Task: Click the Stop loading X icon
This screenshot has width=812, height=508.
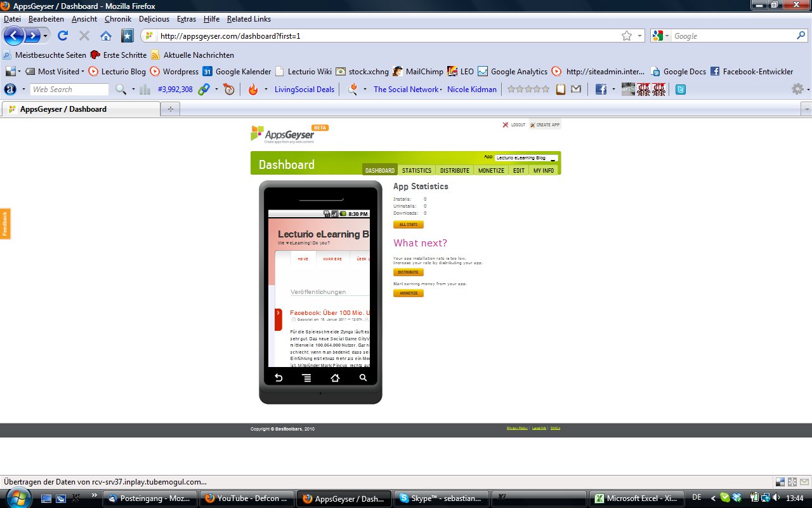Action: tap(84, 36)
